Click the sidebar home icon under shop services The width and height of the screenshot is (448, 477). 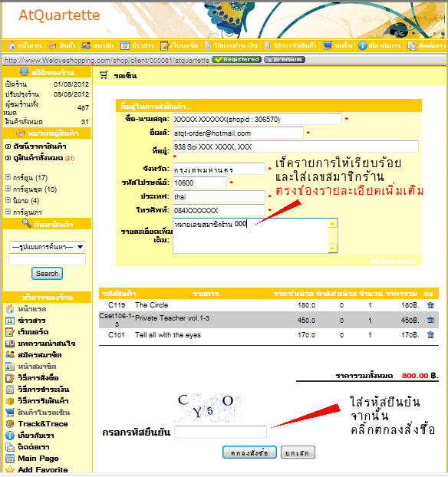click(10, 309)
